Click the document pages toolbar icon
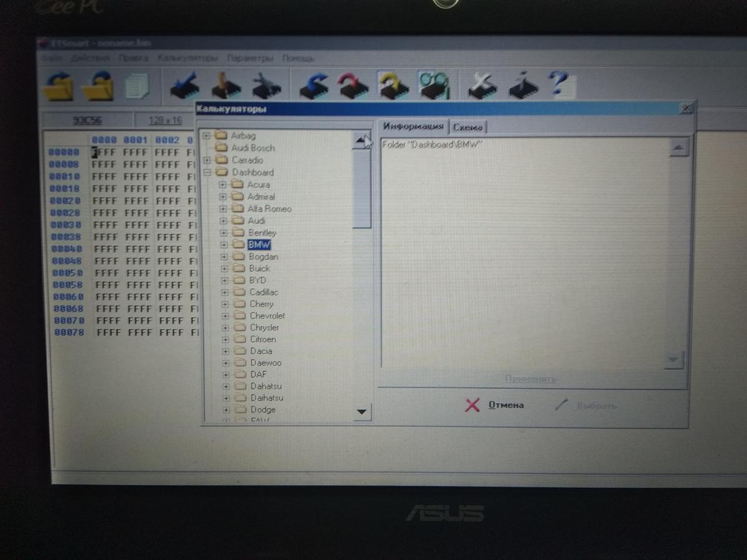 click(x=136, y=86)
